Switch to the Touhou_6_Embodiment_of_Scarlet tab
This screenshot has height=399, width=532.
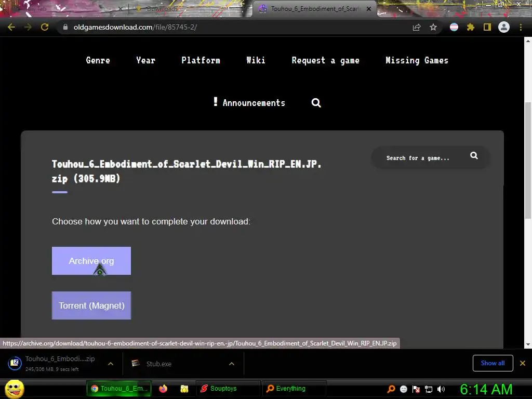click(314, 9)
